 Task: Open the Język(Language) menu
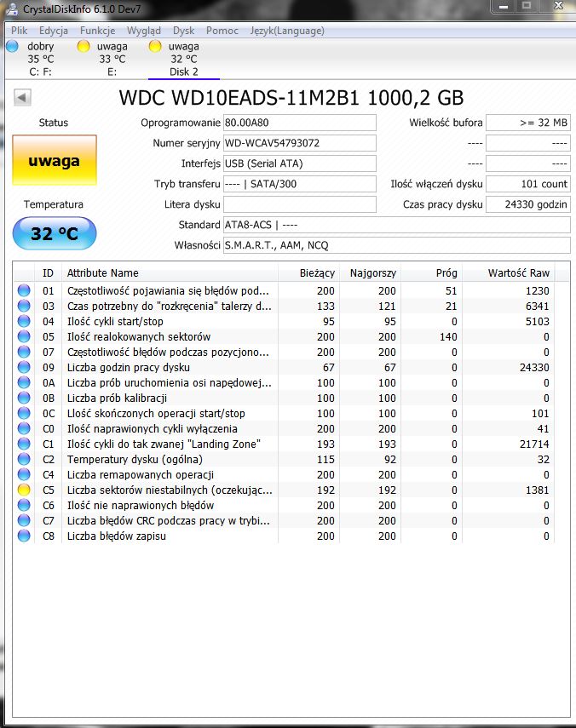click(287, 31)
